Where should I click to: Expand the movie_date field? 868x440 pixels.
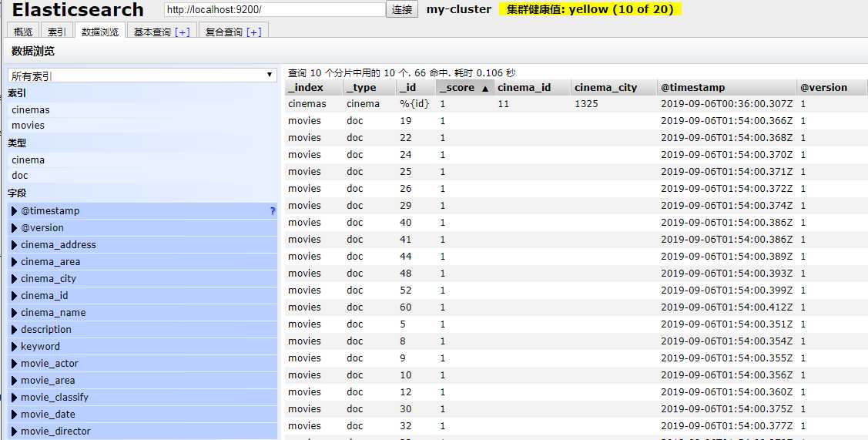(x=15, y=415)
